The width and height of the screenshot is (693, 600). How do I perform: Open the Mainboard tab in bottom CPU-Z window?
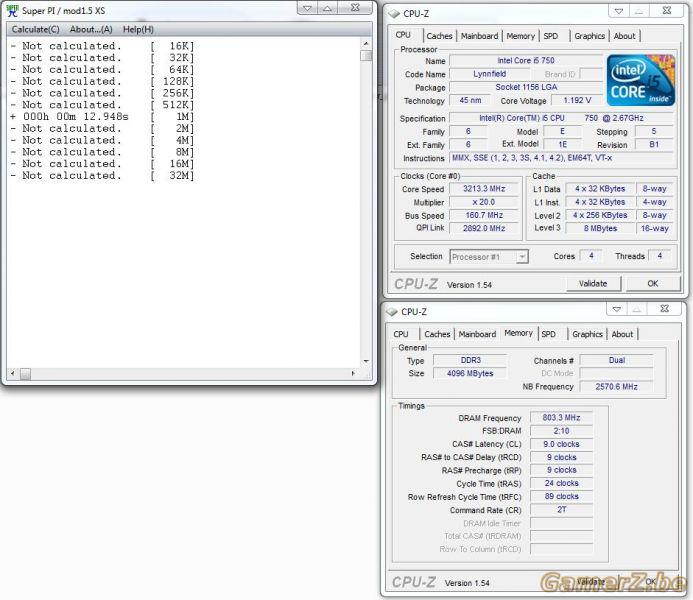(x=477, y=334)
